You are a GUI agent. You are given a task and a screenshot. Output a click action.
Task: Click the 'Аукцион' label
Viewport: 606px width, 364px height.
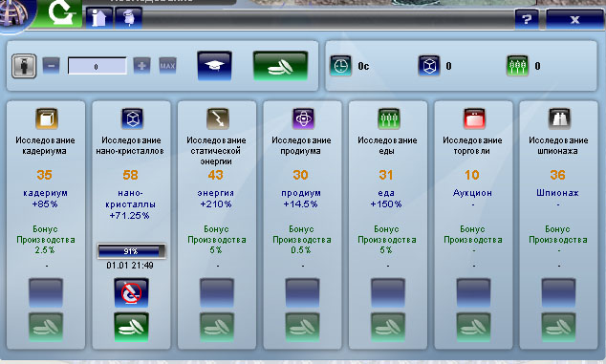(472, 193)
